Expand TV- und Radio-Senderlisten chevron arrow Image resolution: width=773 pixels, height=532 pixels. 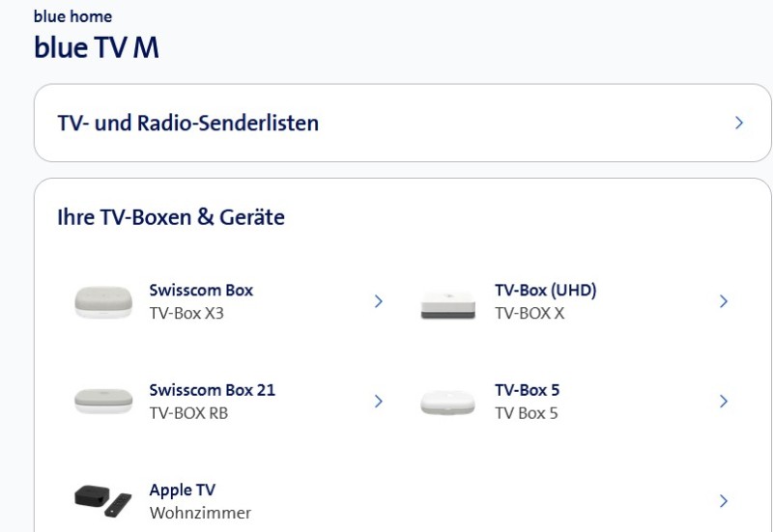(739, 123)
